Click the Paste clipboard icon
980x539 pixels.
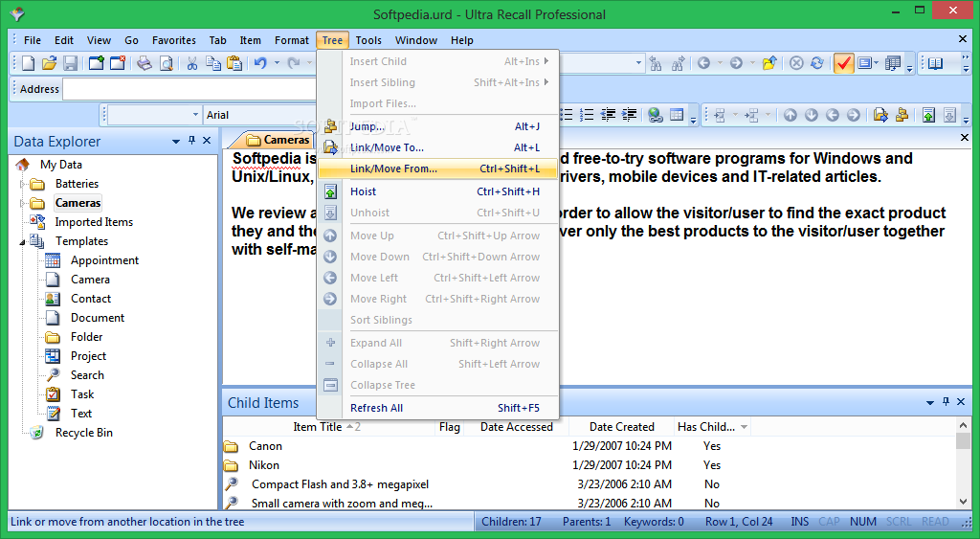click(x=234, y=63)
